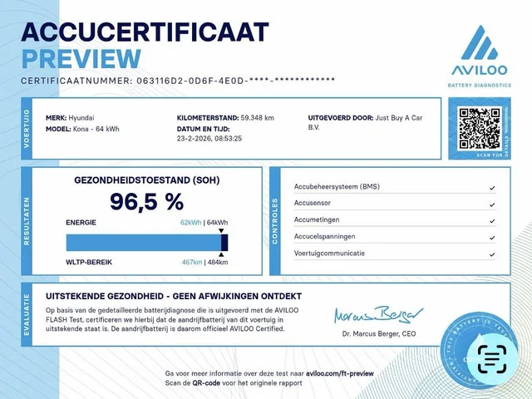Click the certificate number text

(179, 80)
